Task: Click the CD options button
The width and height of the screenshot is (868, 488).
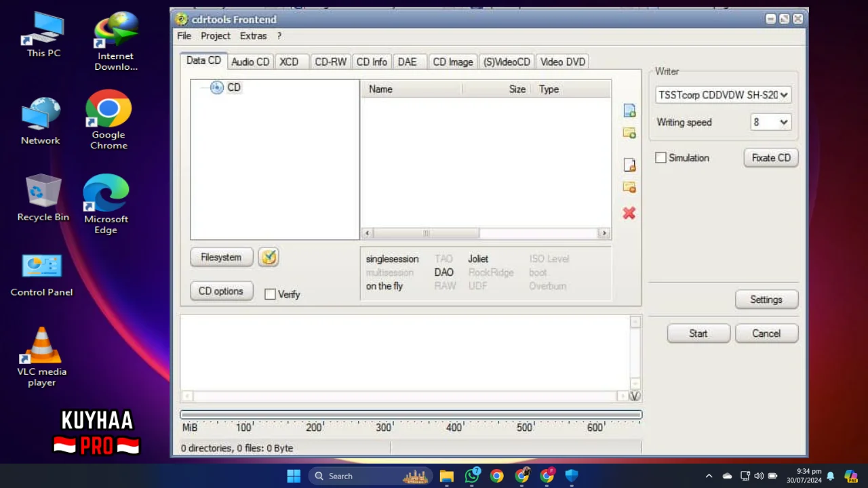Action: tap(221, 291)
